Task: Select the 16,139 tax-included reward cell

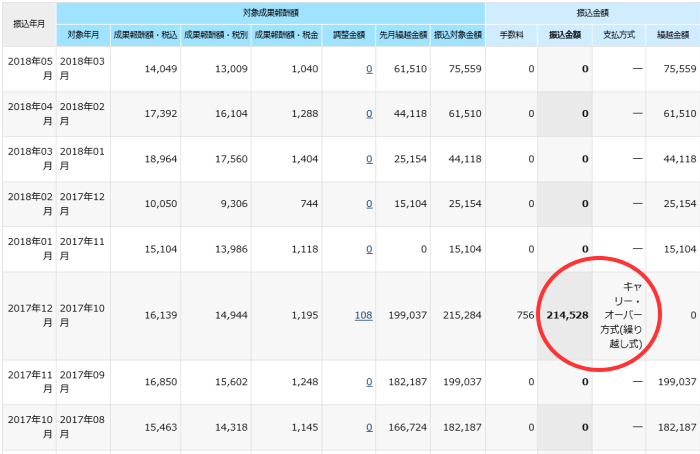Action: [146, 316]
